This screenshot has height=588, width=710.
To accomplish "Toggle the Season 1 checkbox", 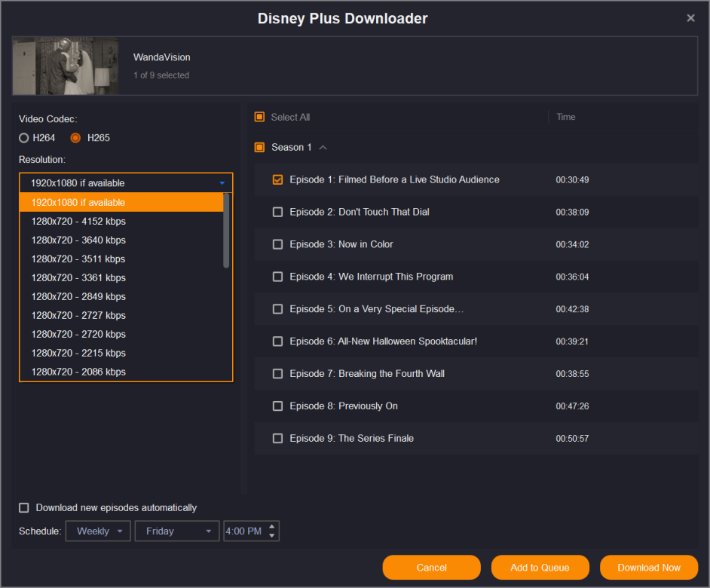I will [x=259, y=148].
